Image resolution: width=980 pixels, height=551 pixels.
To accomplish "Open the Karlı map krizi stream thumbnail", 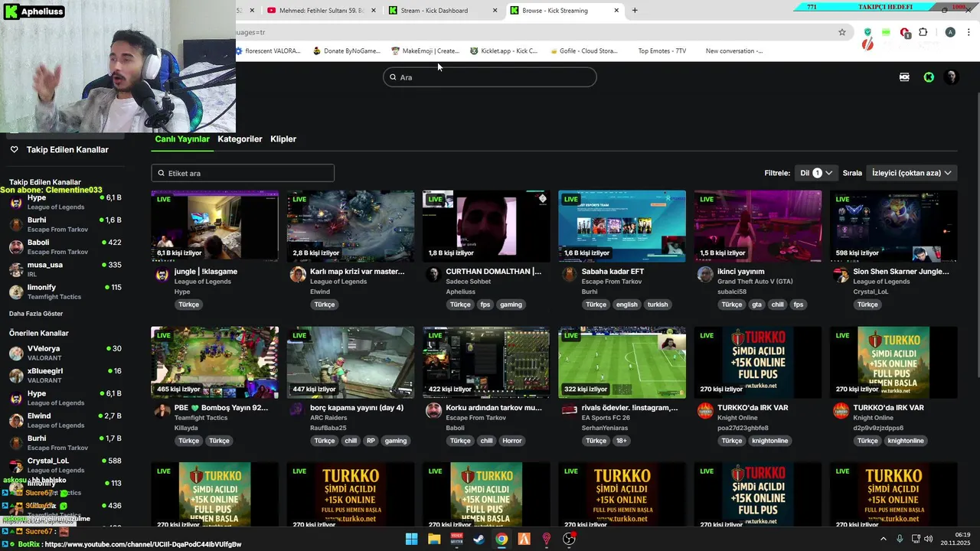I will tap(351, 227).
